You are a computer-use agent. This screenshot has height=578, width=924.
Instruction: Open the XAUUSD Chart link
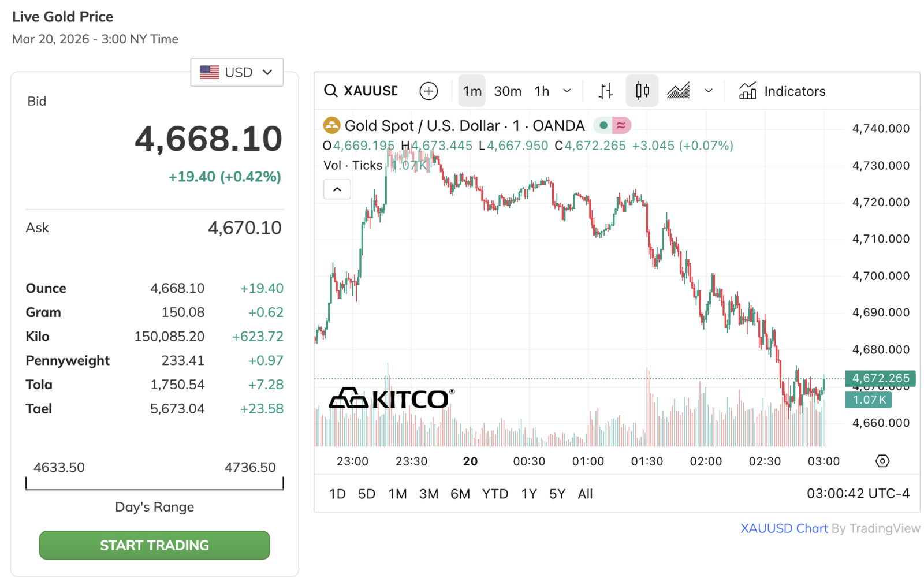pyautogui.click(x=784, y=528)
